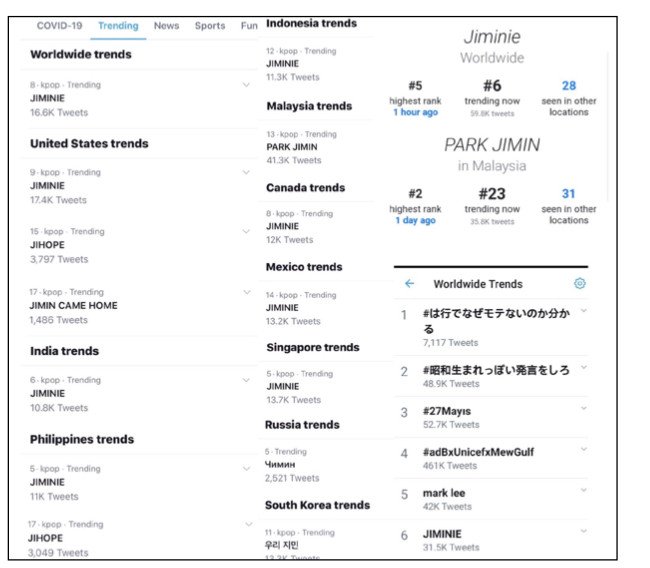
Task: Click the 'Jiminie' Worldwide title
Action: click(492, 37)
